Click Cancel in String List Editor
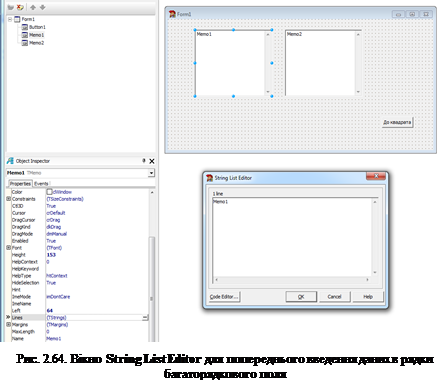The height and width of the screenshot is (386, 448). tap(334, 297)
